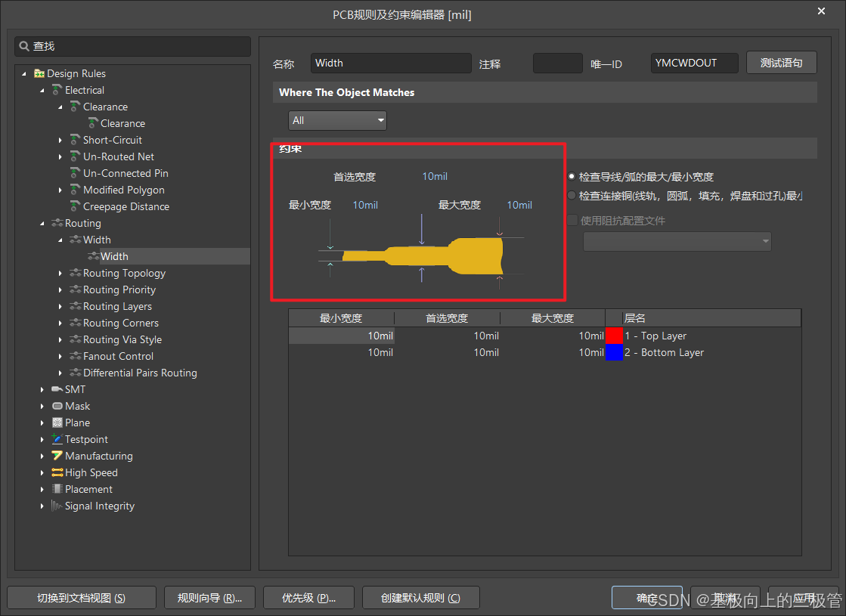Click the Plane category icon

click(57, 423)
